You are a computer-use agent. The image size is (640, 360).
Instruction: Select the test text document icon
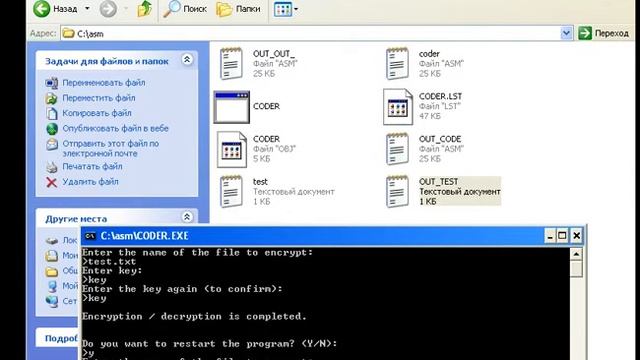(231, 191)
